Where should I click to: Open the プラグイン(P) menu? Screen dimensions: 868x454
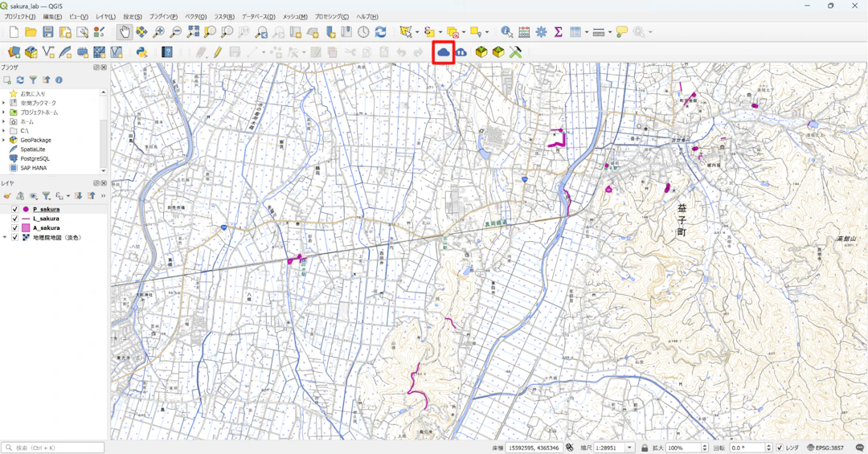(x=163, y=17)
